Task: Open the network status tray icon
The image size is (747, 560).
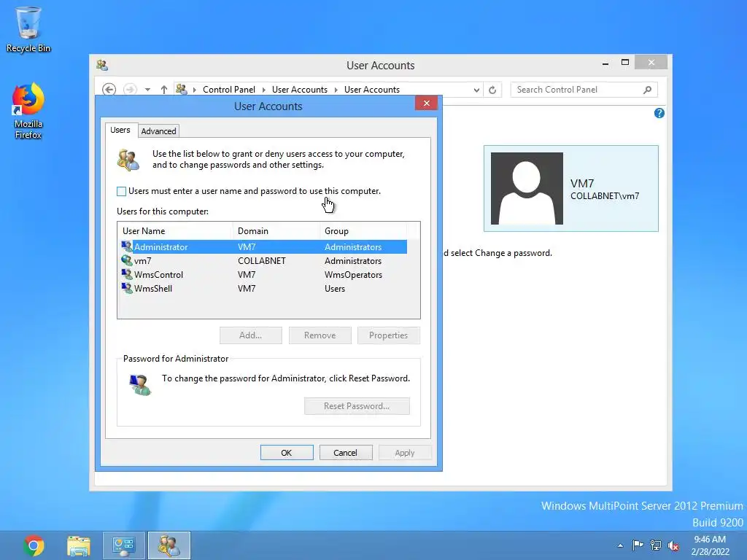Action: [x=656, y=545]
